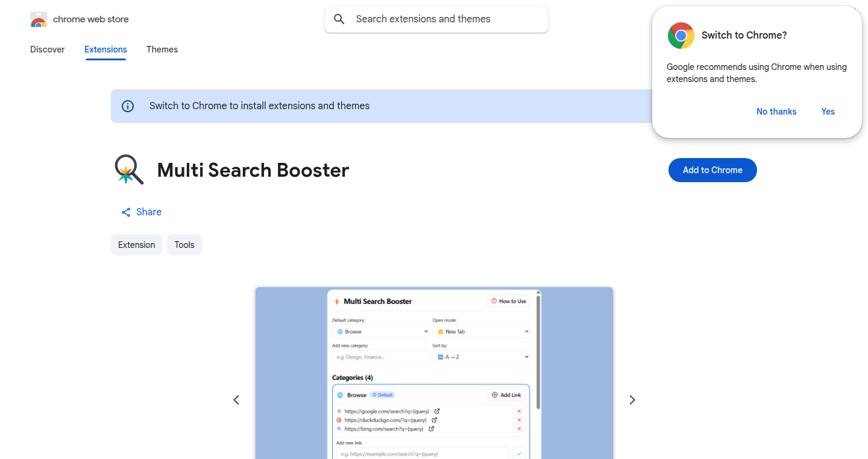This screenshot has height=459, width=868.
Task: Click the Chrome logo in the popup
Action: point(681,36)
